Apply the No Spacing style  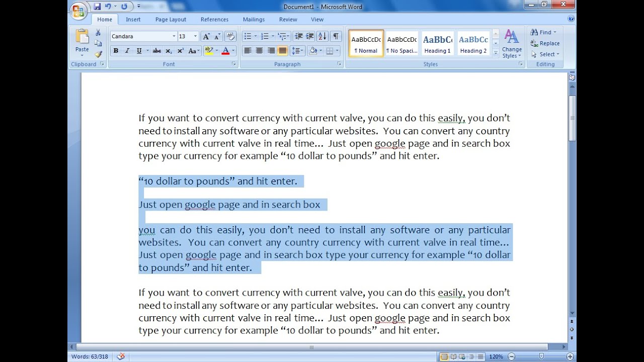coord(402,44)
